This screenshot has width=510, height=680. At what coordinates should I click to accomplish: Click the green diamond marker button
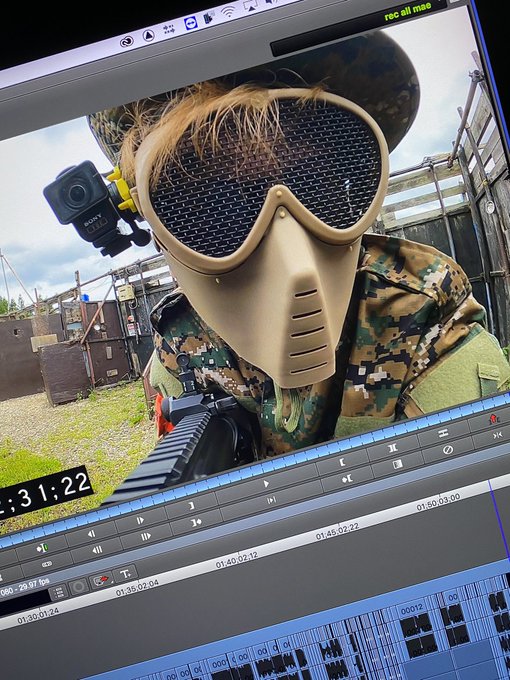click(42, 548)
